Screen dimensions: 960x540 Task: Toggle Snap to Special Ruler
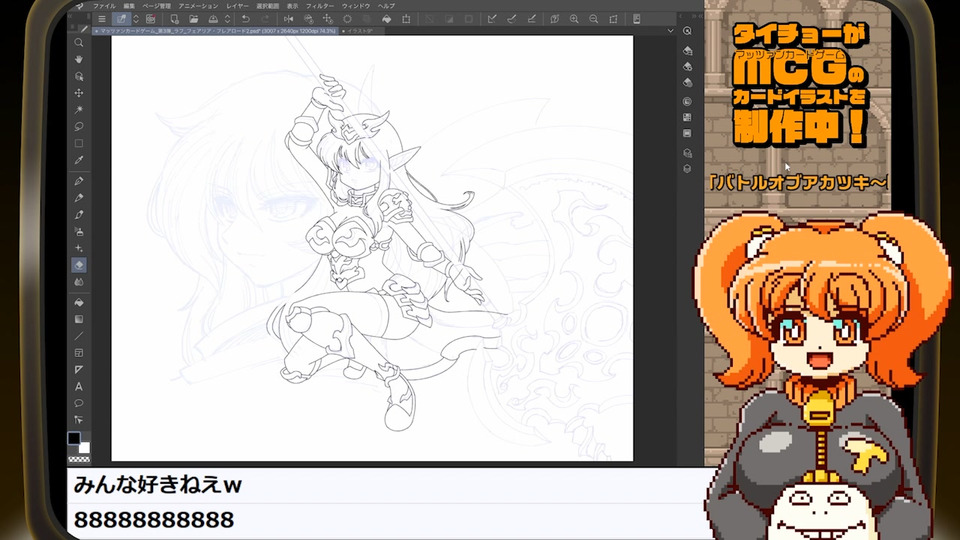point(512,19)
